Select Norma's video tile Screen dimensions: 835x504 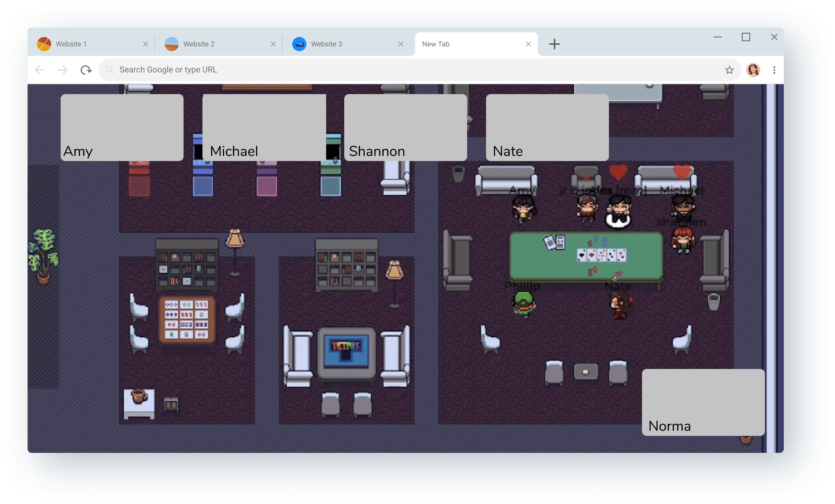703,402
